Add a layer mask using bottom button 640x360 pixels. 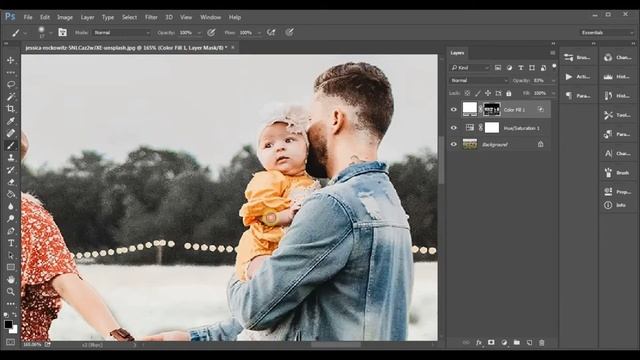491,343
